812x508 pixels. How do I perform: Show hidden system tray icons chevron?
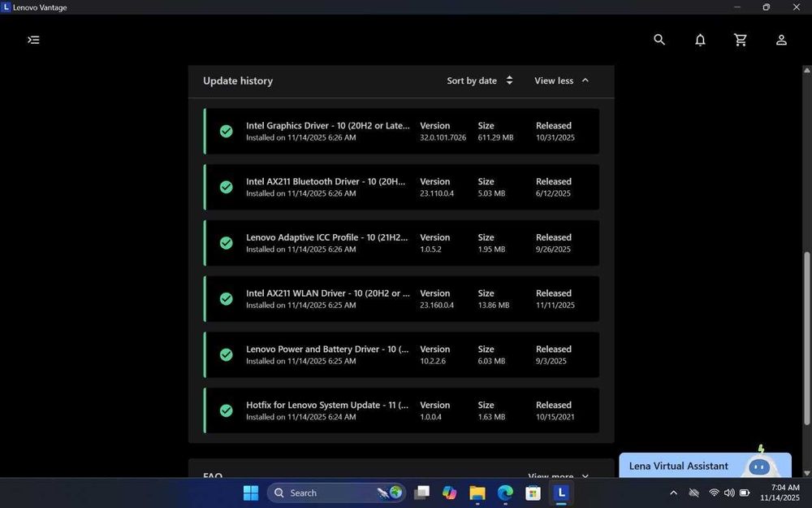pos(673,493)
